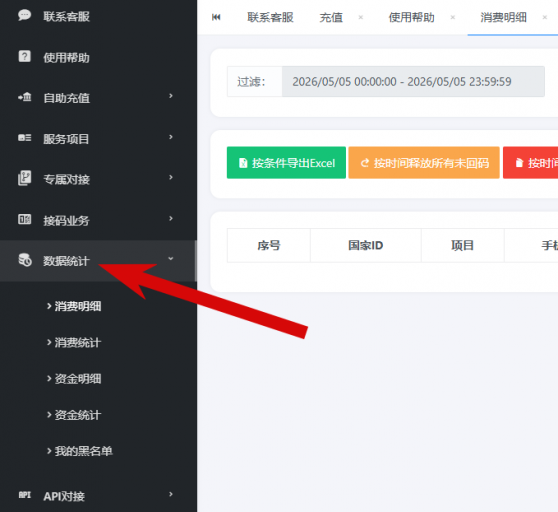Switch to the 使用帮助 tab
The image size is (558, 512).
pyautogui.click(x=411, y=17)
